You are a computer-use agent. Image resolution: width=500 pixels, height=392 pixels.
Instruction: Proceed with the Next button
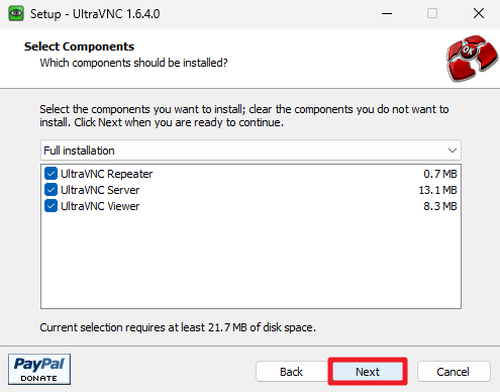pyautogui.click(x=367, y=372)
